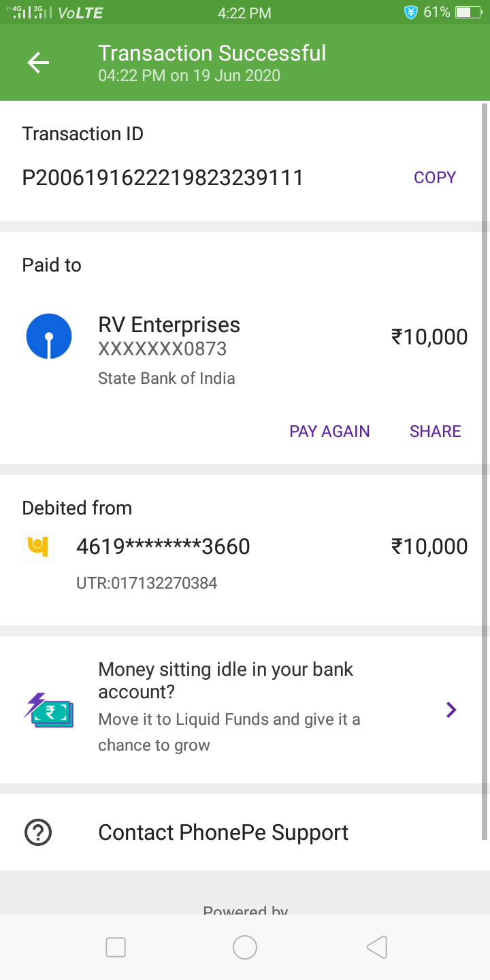Image resolution: width=490 pixels, height=980 pixels.
Task: Tap the Android recent apps square
Action: 116,947
